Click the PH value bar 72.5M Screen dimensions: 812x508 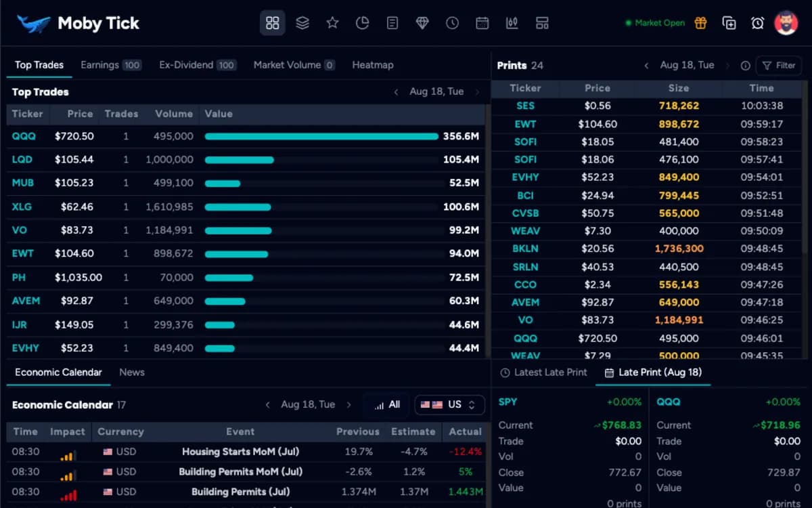coord(229,278)
